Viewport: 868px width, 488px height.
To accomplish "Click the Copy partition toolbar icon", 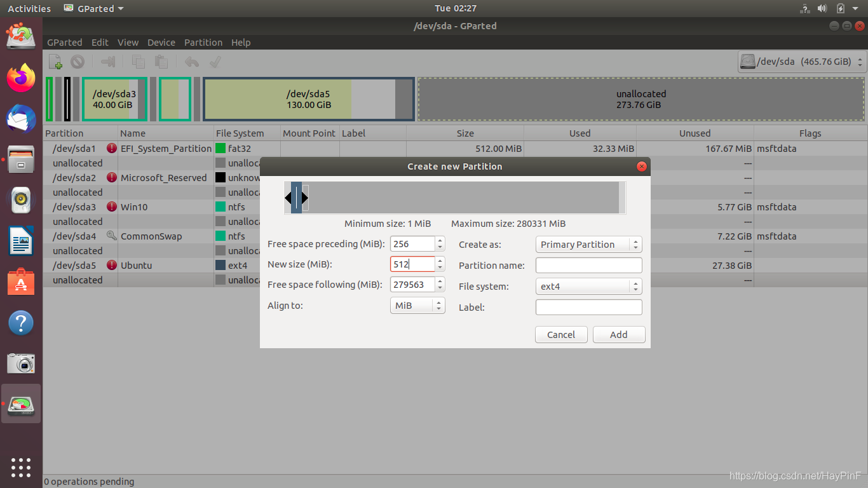I will pyautogui.click(x=138, y=62).
